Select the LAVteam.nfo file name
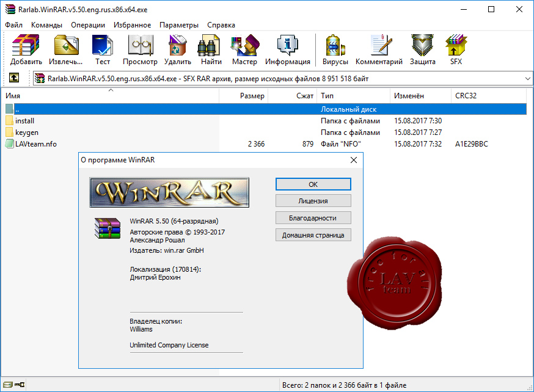This screenshot has width=534, height=392. click(x=36, y=144)
